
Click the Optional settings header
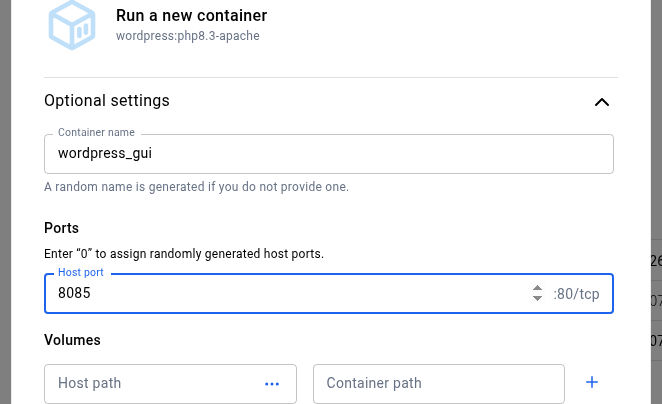107,101
